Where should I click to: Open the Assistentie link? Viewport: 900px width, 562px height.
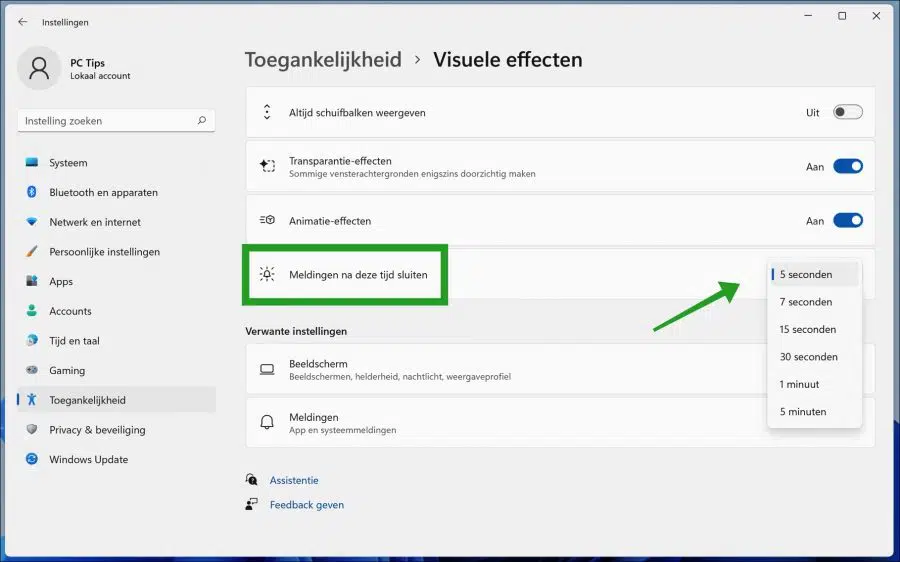tap(294, 480)
